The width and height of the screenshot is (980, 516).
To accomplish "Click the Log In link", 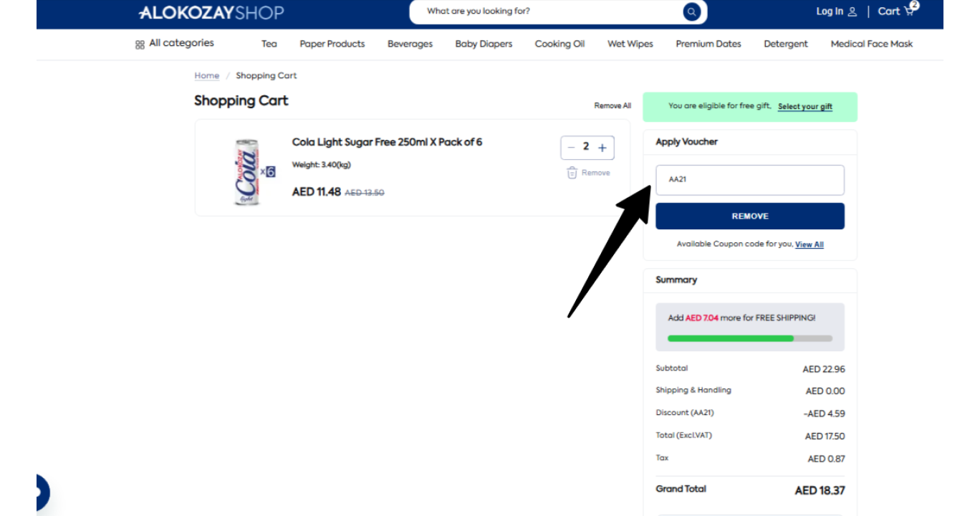I will click(830, 11).
